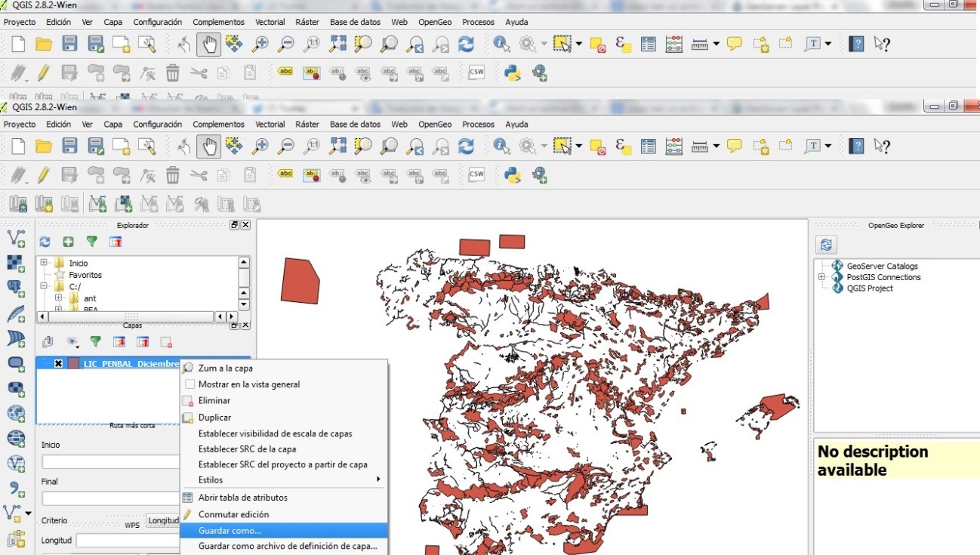Select the Pan Map tool

pos(208,145)
